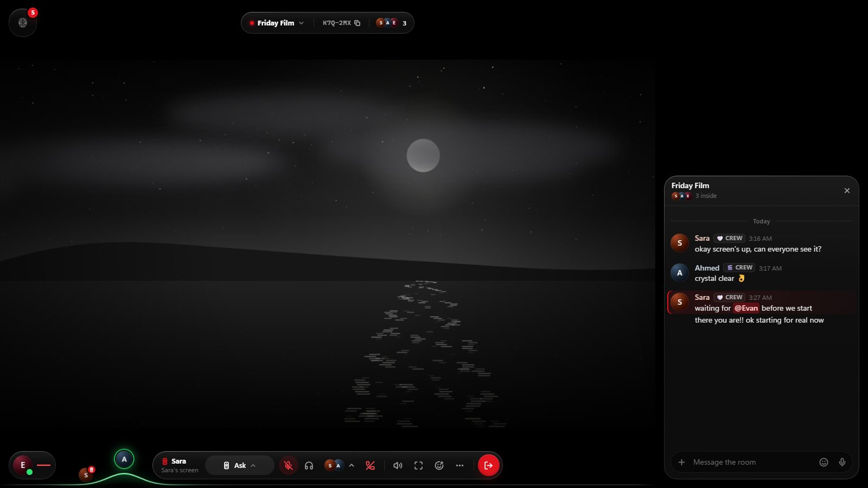This screenshot has height=488, width=868.
Task: Open the participant list in top bar
Action: click(392, 23)
